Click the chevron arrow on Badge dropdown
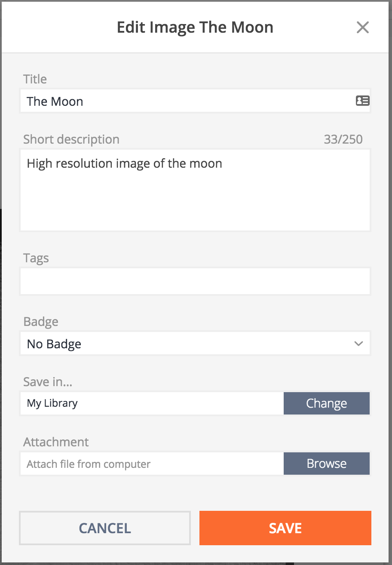The image size is (392, 565). [358, 344]
